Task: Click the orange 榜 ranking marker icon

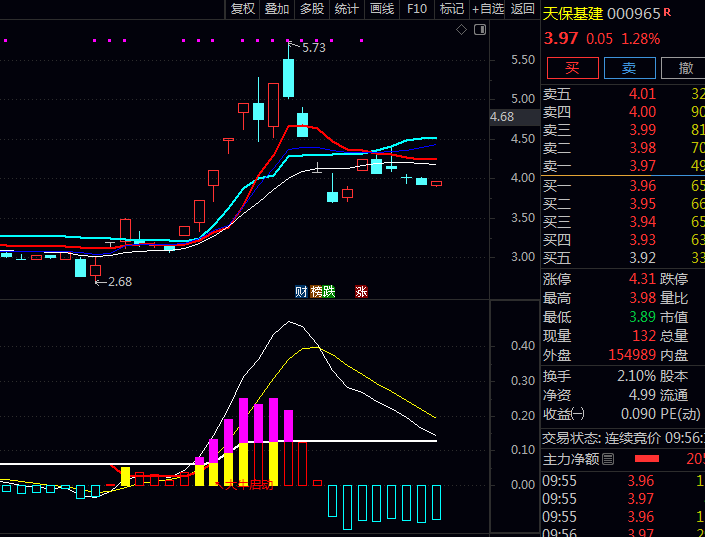Action: pyautogui.click(x=316, y=292)
